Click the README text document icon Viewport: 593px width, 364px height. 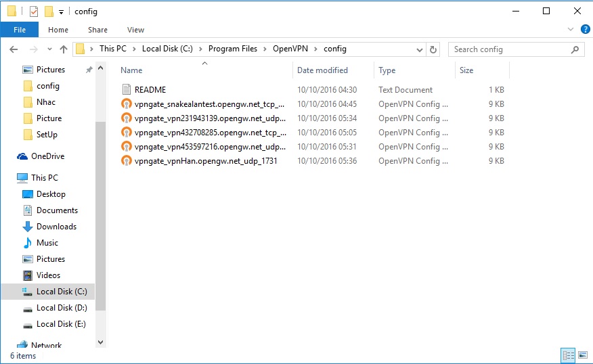[x=127, y=89]
